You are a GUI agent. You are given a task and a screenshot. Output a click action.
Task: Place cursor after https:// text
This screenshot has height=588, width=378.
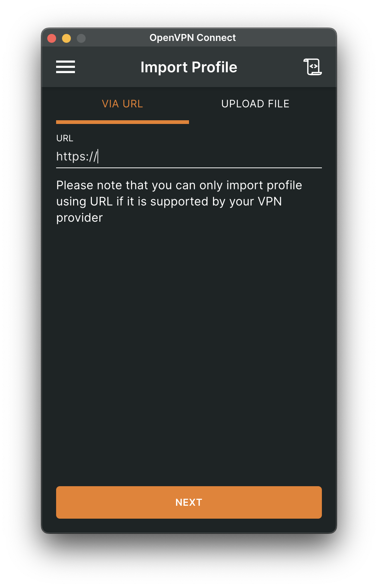coord(98,157)
